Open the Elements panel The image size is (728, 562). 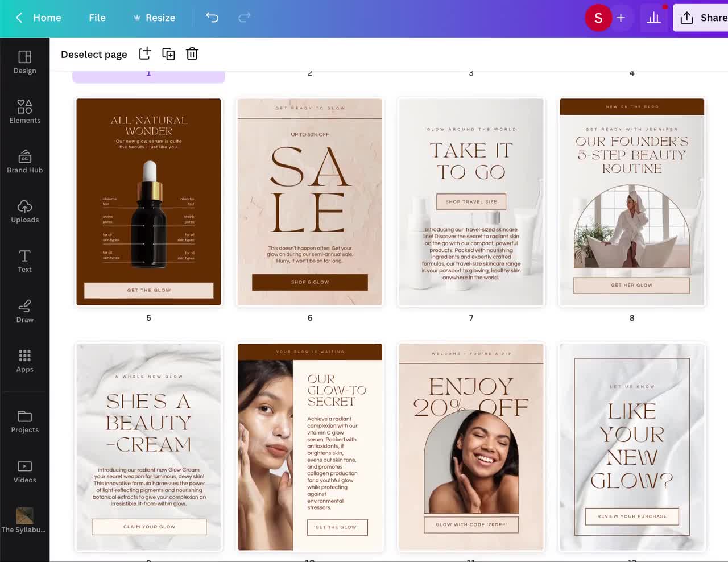[x=24, y=111]
